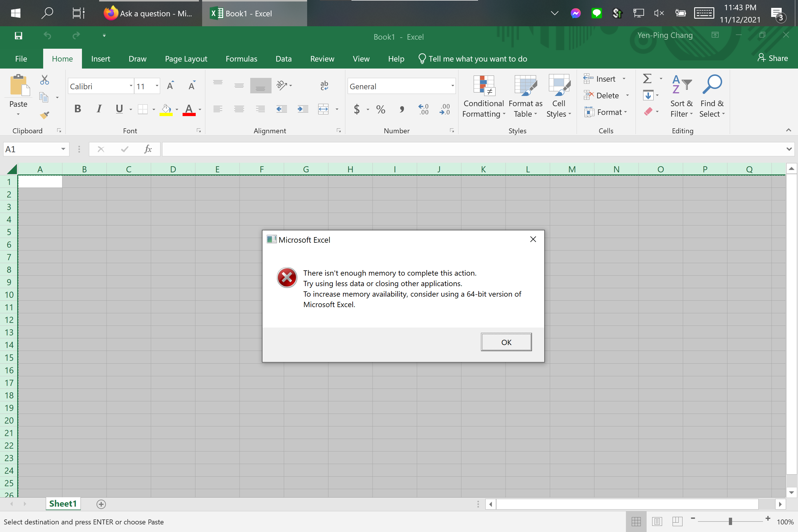
Task: Expand the Conditional Formatting menu
Action: (484, 96)
